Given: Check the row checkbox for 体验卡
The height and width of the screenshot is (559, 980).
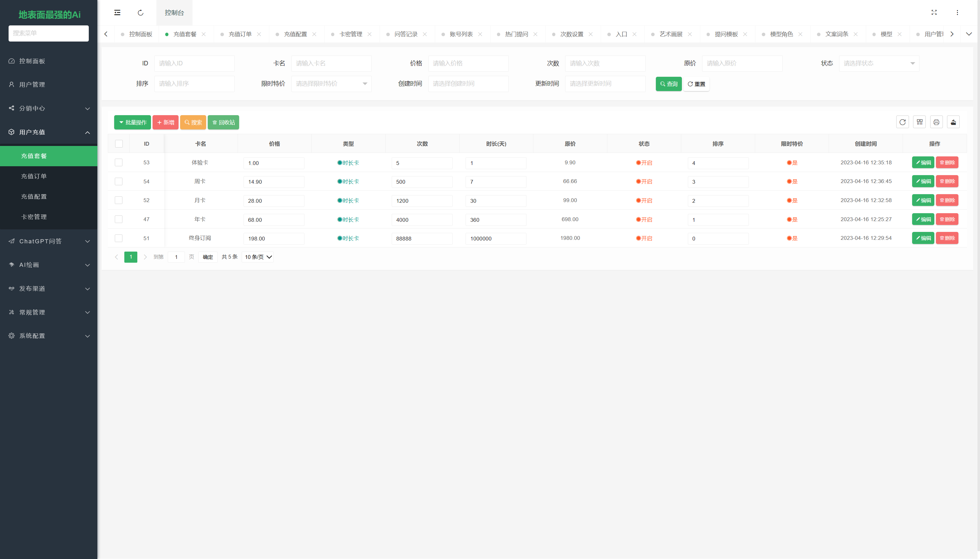Looking at the screenshot, I should click(119, 162).
